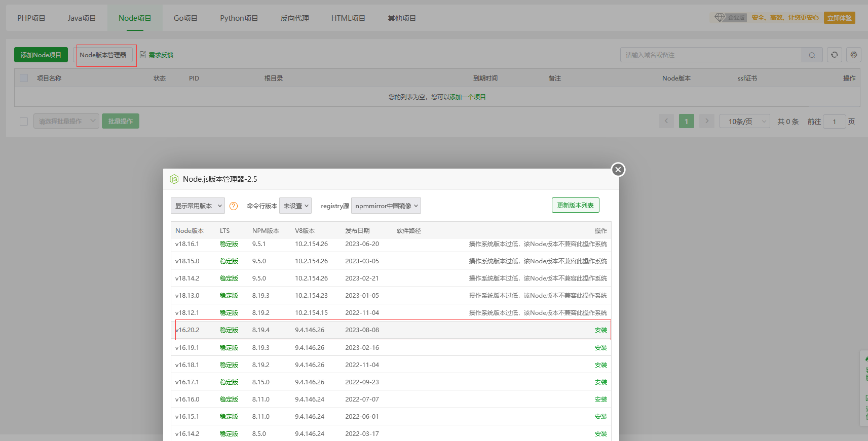
Task: Open the PHP项目 tab
Action: coord(31,18)
